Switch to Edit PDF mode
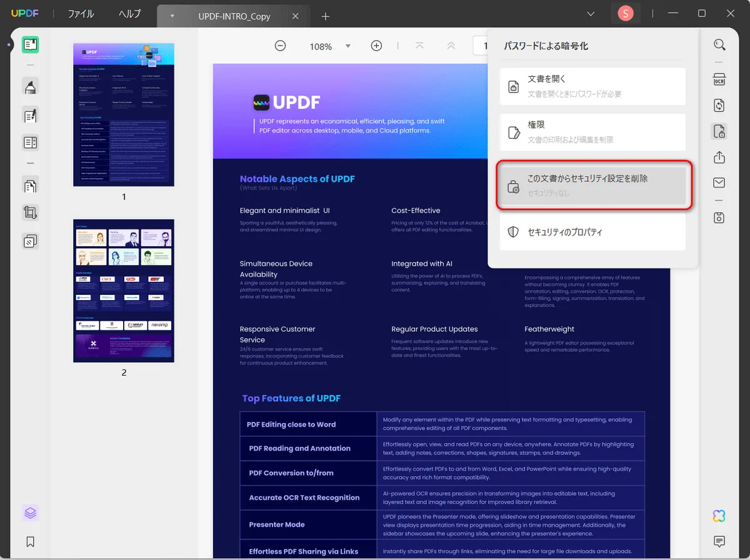750x560 pixels. click(x=31, y=115)
